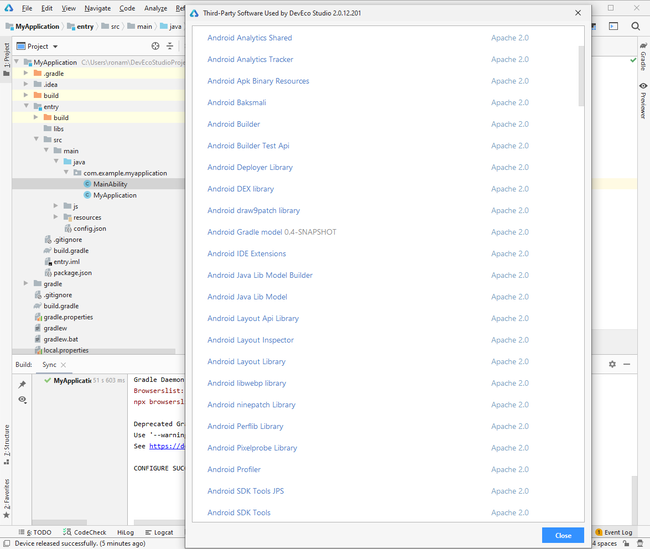Expand the root gradle folder
Screen dimensions: 650x549
[26, 283]
